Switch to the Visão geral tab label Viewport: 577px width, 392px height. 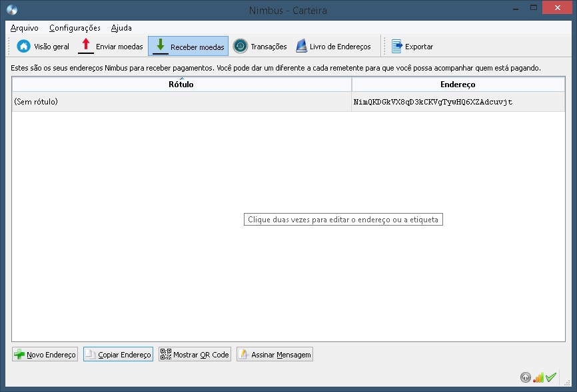[51, 47]
